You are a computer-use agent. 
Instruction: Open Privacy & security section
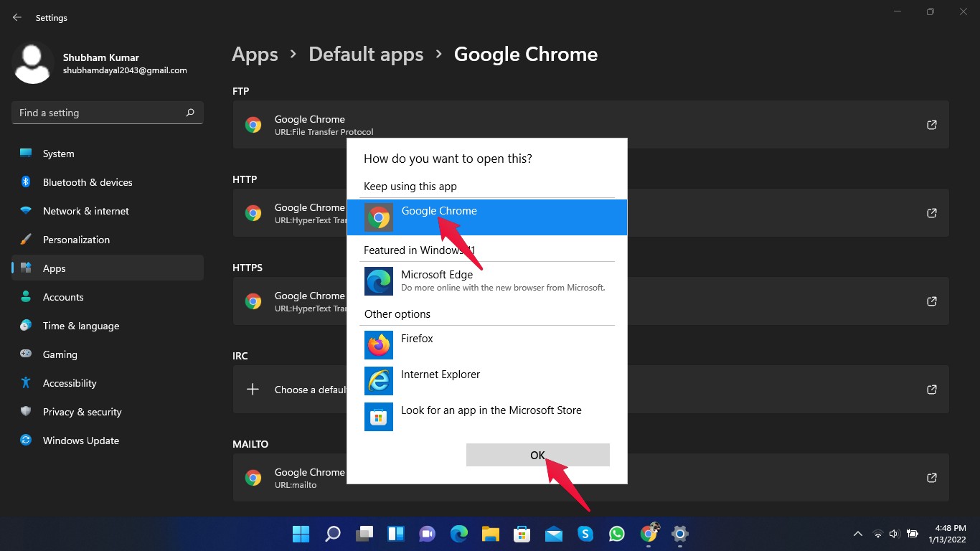pyautogui.click(x=82, y=412)
